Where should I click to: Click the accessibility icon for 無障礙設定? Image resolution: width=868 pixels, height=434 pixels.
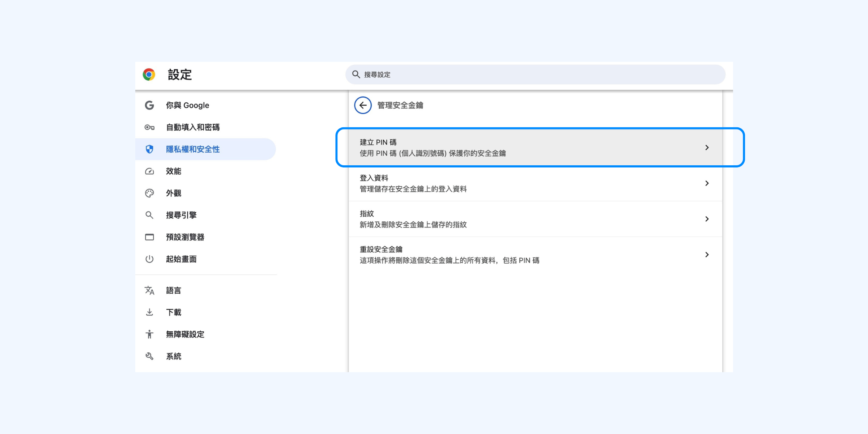(x=149, y=334)
